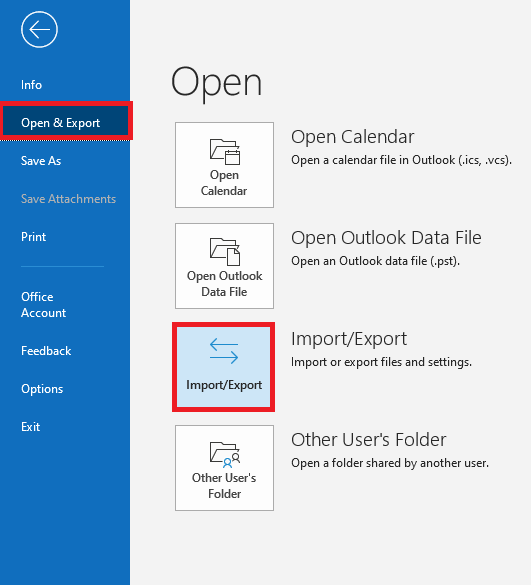Open Outlook Options
Screen dimensions: 531x585
tap(42, 389)
